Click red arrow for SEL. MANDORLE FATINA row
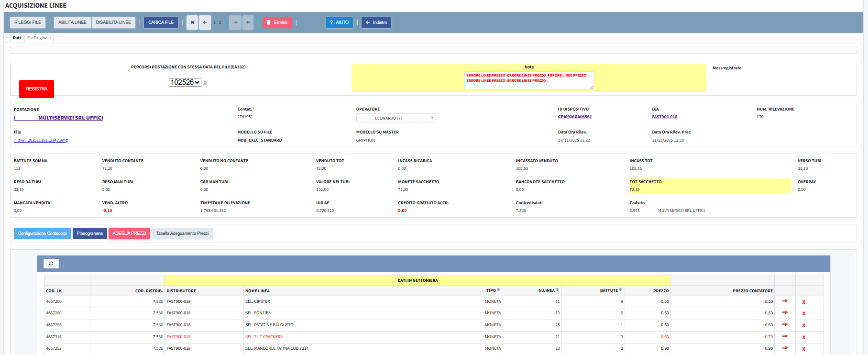The image size is (868, 355). pos(785,348)
